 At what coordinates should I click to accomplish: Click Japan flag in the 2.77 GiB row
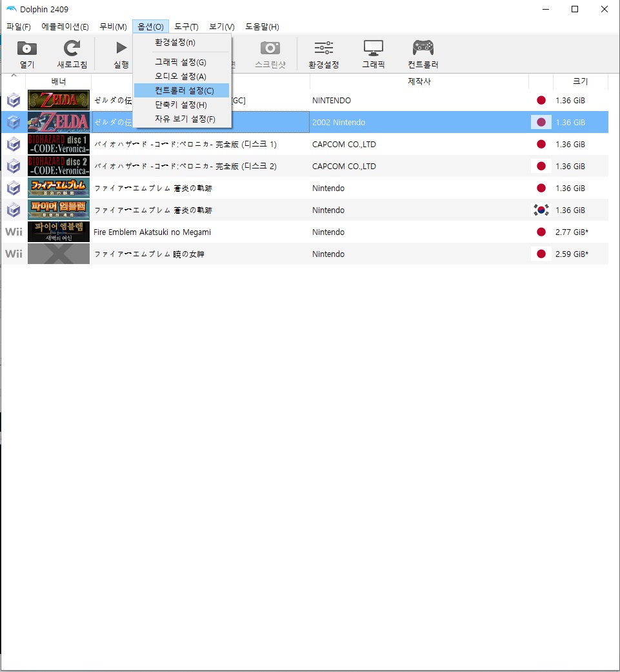541,232
